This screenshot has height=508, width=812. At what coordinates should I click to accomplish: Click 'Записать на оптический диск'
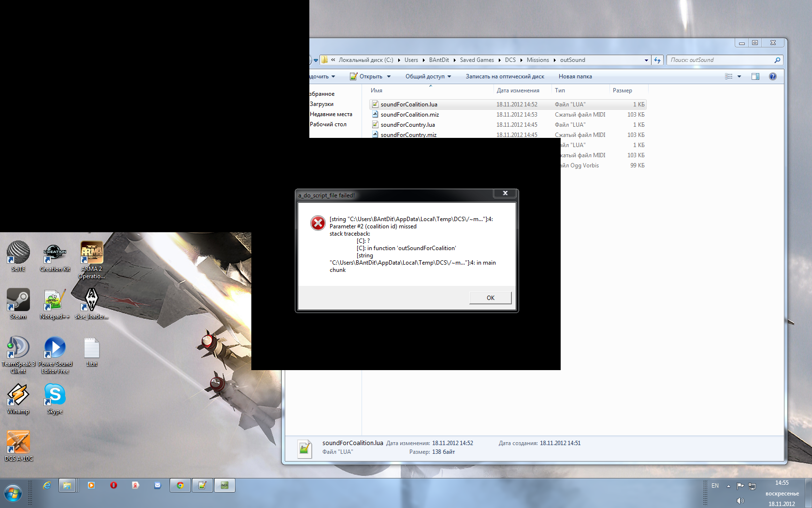click(505, 76)
